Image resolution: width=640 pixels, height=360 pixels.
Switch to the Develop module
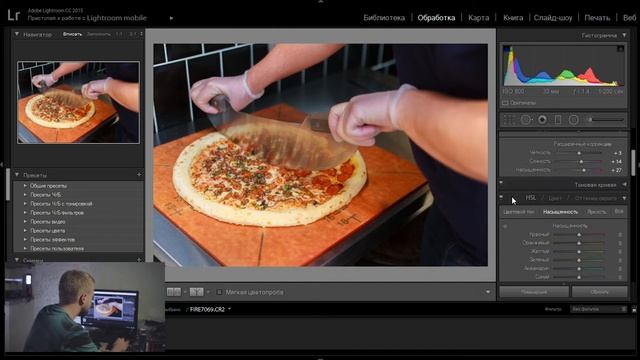(x=436, y=18)
